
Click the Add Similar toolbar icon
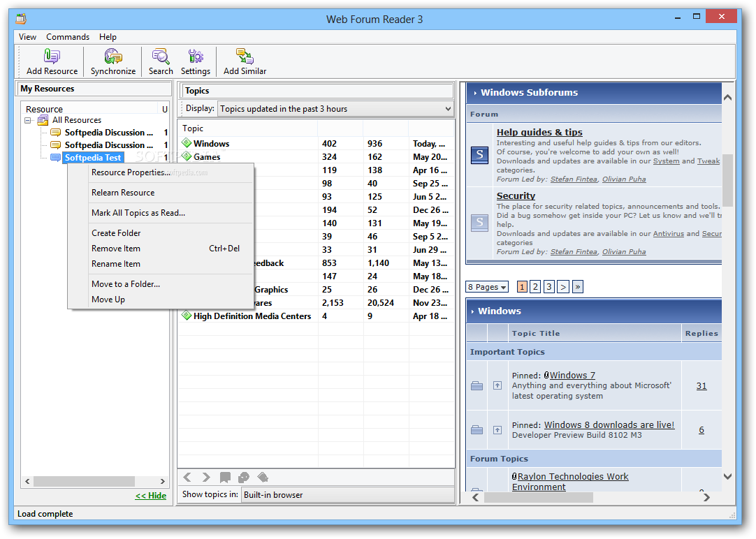245,57
